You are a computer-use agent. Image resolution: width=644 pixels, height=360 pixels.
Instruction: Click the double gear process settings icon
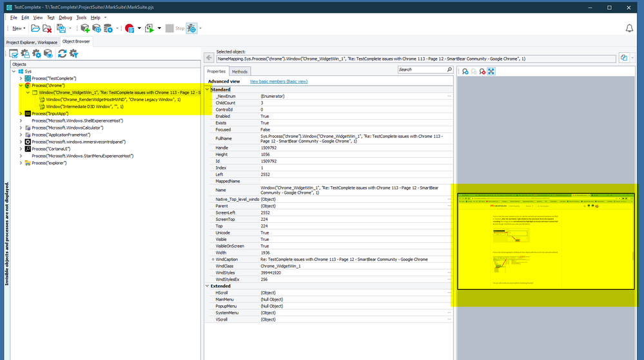[x=37, y=53]
